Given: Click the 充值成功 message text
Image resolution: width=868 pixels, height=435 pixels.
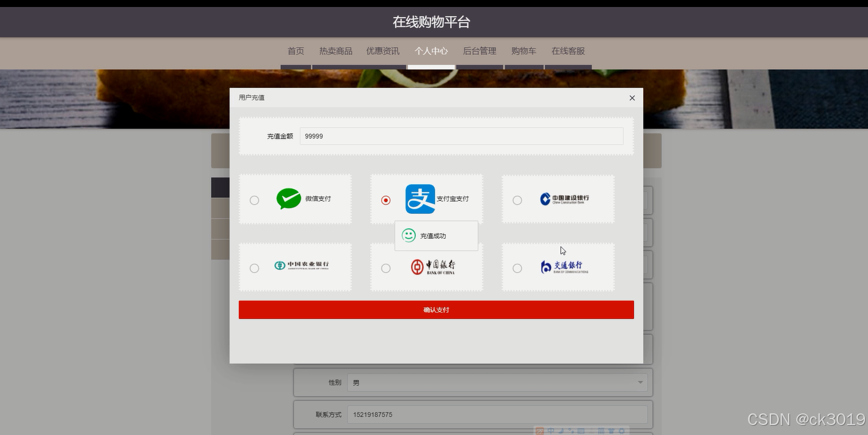Looking at the screenshot, I should coord(433,236).
